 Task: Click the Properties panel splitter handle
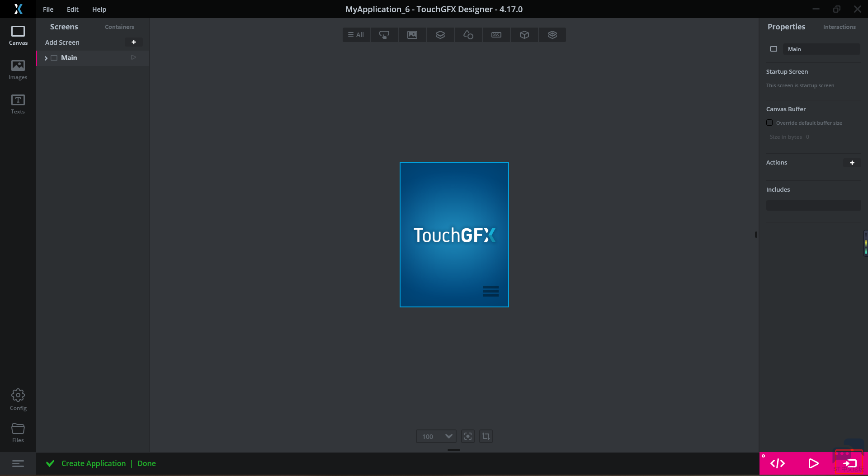(x=756, y=235)
